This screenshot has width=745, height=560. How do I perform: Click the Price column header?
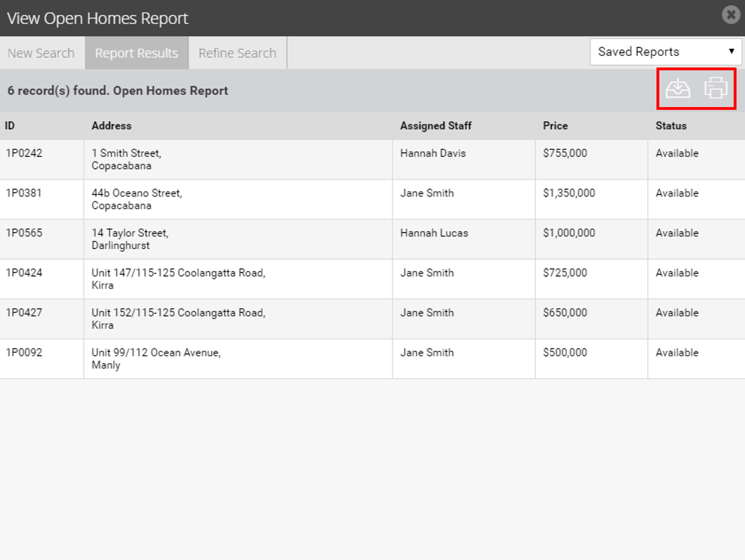[555, 126]
